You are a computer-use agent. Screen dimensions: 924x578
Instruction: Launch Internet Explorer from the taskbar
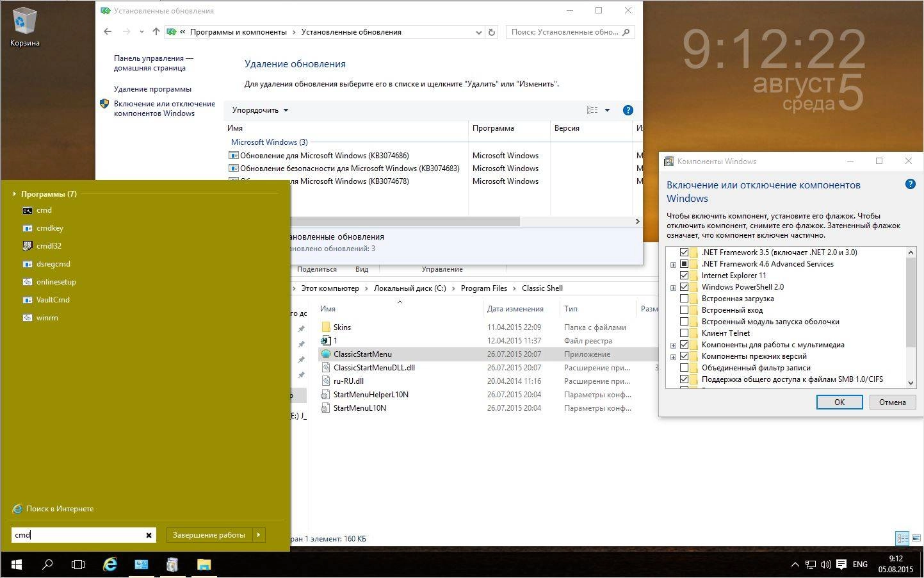(110, 565)
